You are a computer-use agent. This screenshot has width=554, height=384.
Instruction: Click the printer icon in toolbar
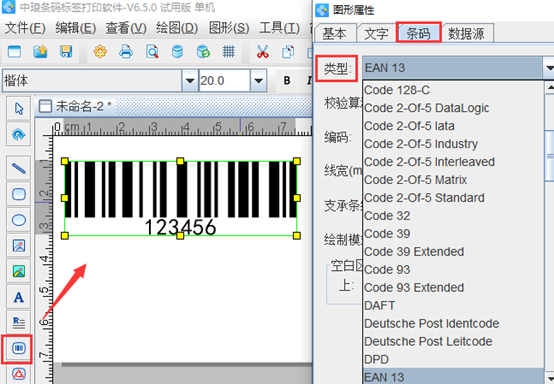pyautogui.click(x=126, y=52)
